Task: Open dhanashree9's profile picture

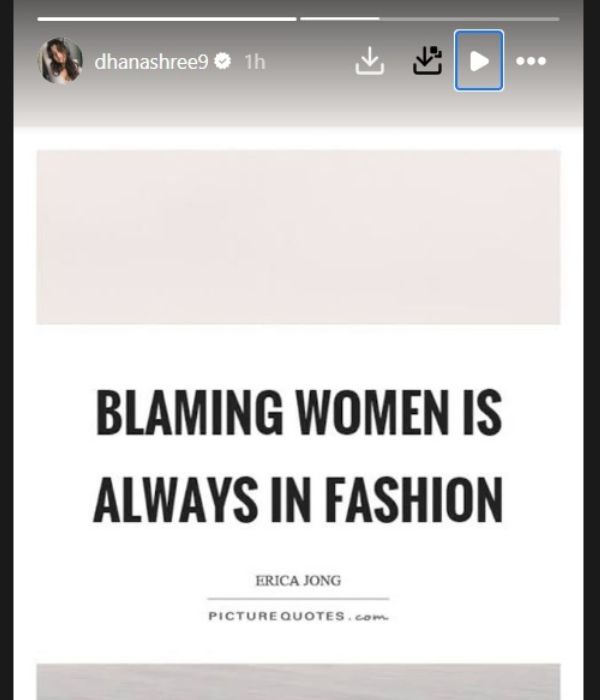Action: coord(60,61)
